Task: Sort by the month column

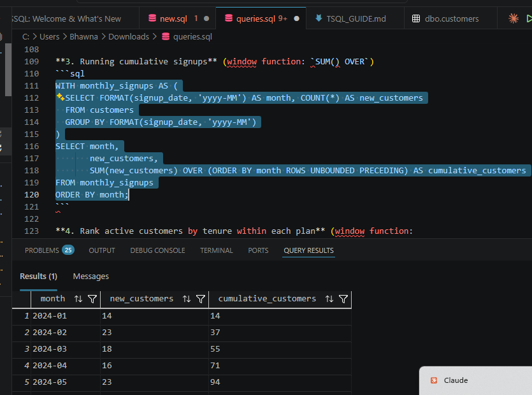Action: click(x=78, y=299)
